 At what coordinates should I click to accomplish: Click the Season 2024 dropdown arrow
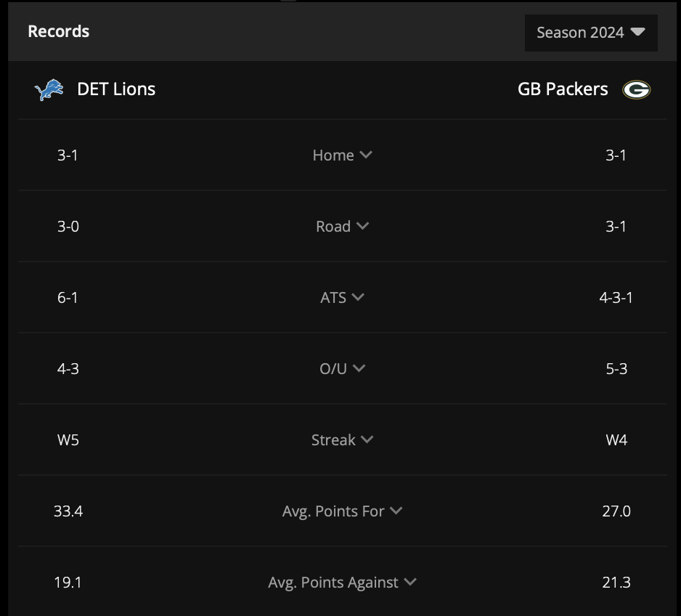(637, 32)
